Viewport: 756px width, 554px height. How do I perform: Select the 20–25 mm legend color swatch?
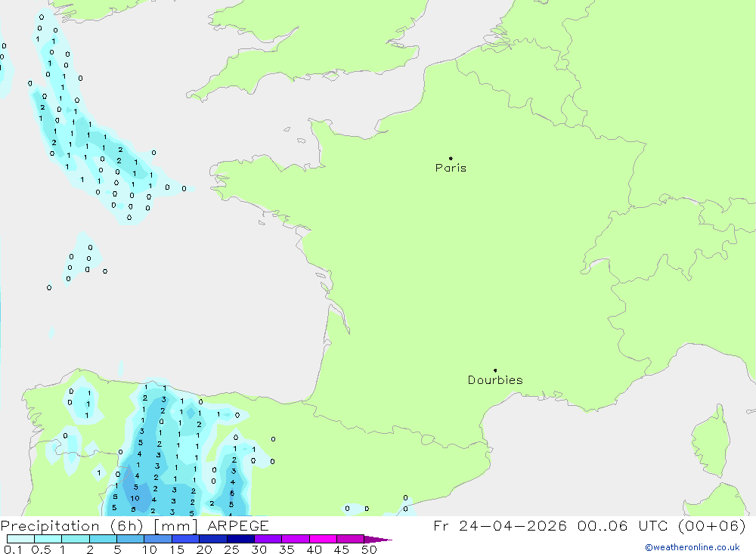[213, 539]
